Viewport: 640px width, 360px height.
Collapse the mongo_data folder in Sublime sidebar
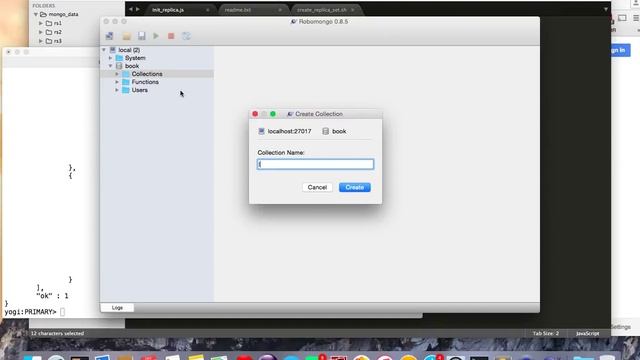pos(36,14)
